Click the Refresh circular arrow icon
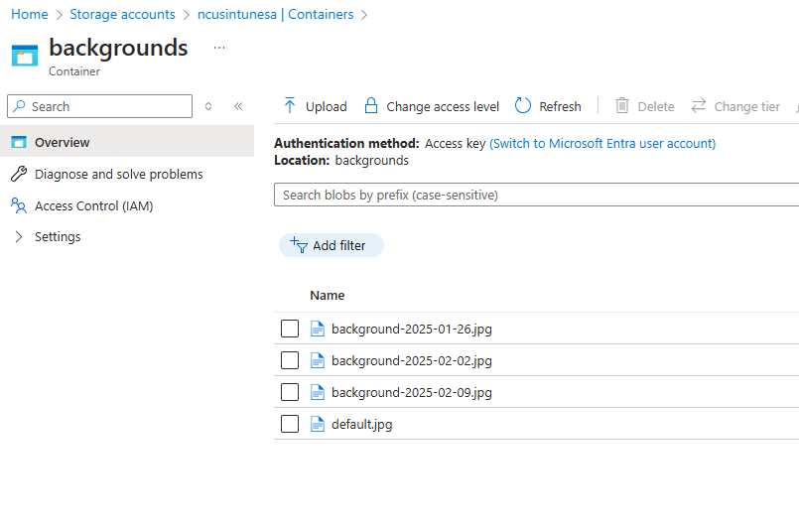Viewport: 799px width, 532px height. pyautogui.click(x=523, y=106)
